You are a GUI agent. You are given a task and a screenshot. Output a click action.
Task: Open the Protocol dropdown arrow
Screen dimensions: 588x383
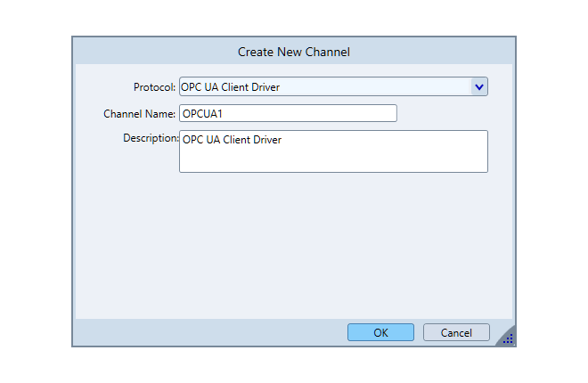click(478, 86)
